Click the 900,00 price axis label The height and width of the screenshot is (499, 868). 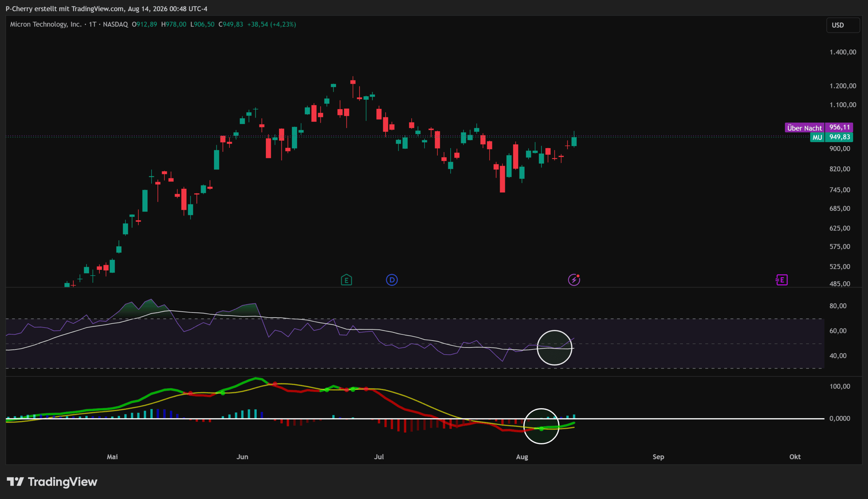(x=840, y=149)
